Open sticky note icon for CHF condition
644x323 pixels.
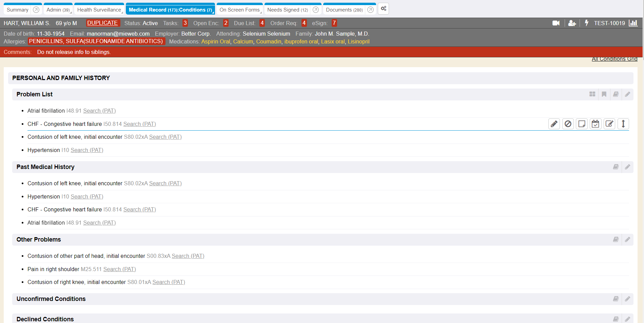pos(582,124)
